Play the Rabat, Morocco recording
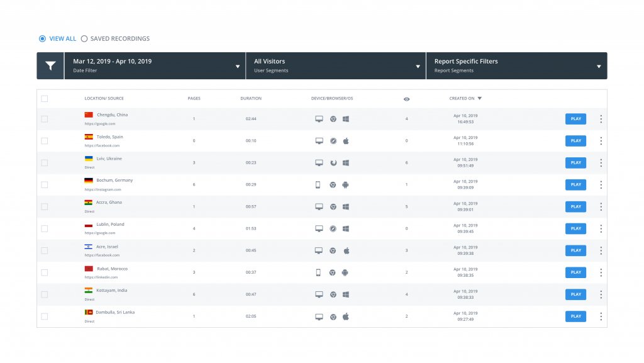This screenshot has width=644, height=363. click(576, 272)
